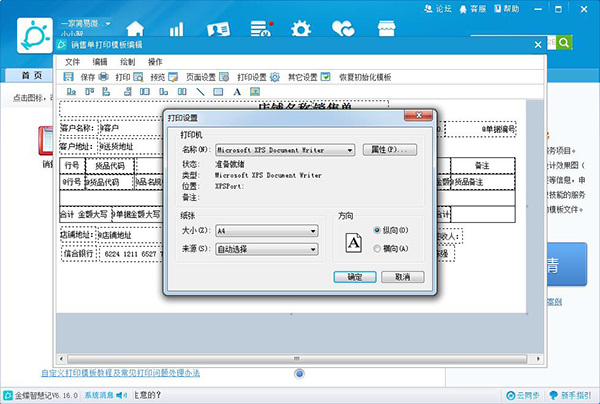Select the text 'A' tool in drawing toolbar

(236, 92)
